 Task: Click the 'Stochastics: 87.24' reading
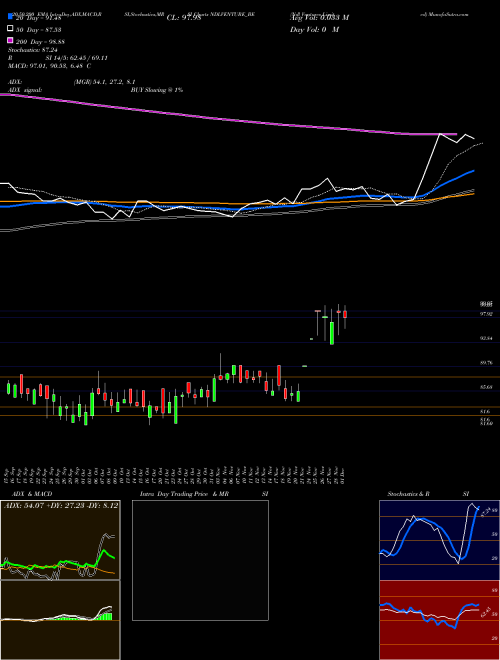coord(33,50)
